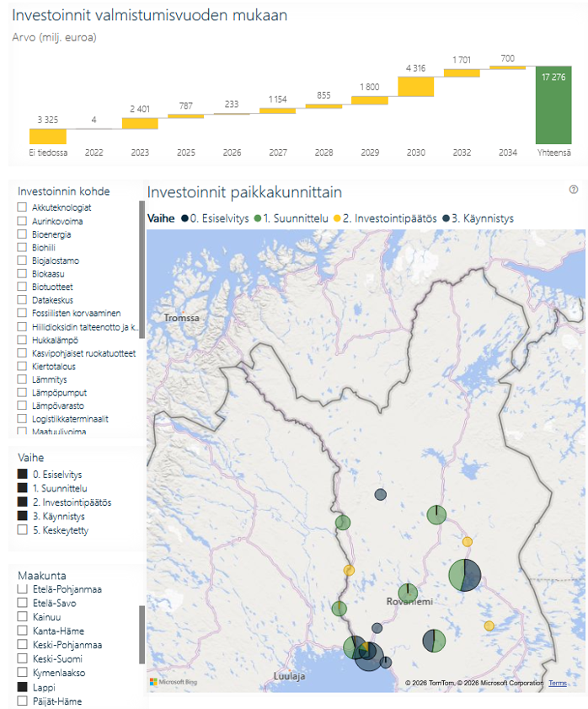Image resolution: width=588 pixels, height=709 pixels.
Task: Click the green 1. Suunnittelu legend marker
Action: pyautogui.click(x=258, y=218)
